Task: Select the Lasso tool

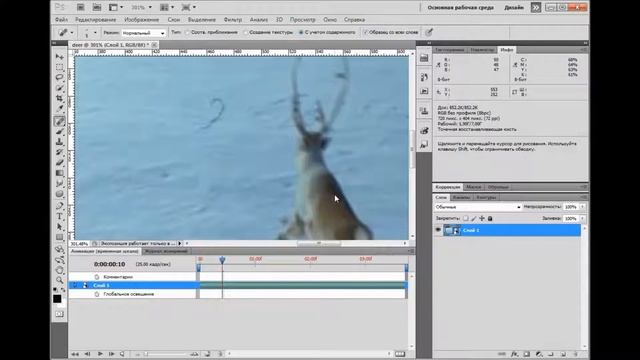Action: click(x=60, y=78)
